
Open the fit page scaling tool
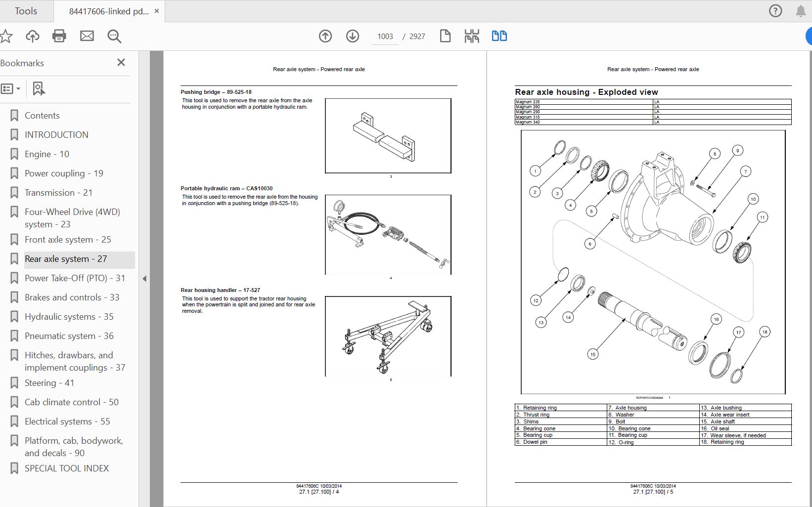click(472, 36)
